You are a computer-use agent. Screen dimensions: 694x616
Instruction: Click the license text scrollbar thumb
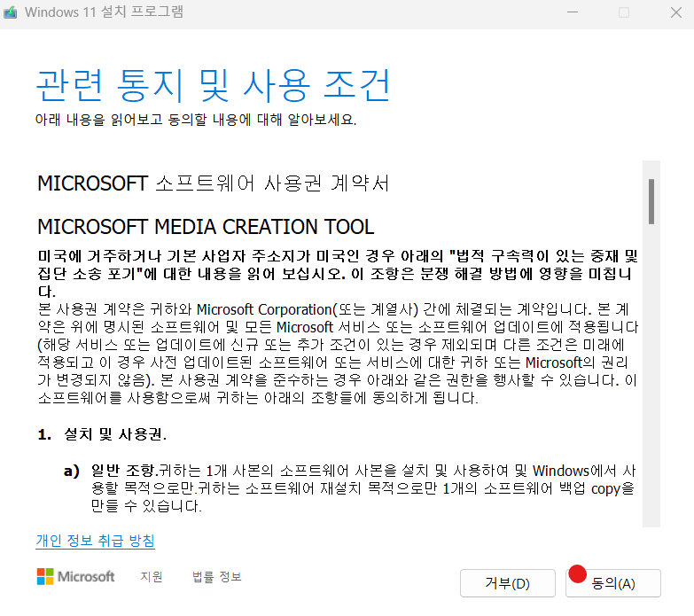click(x=651, y=201)
